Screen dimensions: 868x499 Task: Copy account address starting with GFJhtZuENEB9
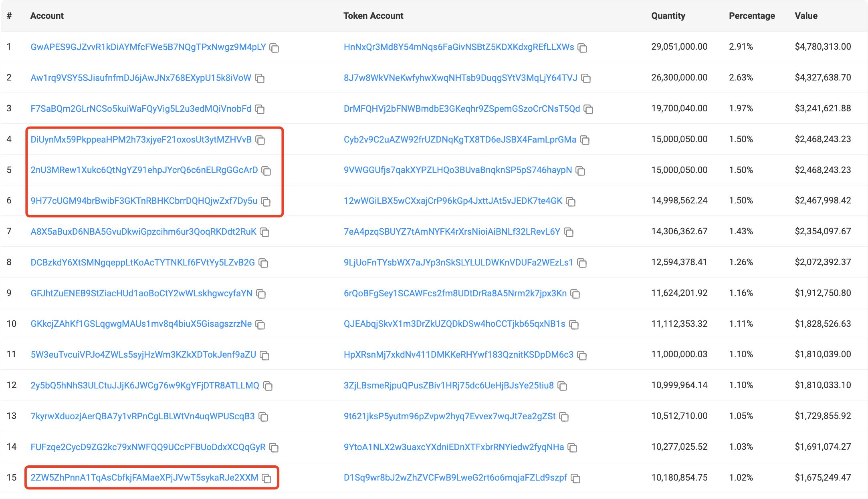(261, 294)
